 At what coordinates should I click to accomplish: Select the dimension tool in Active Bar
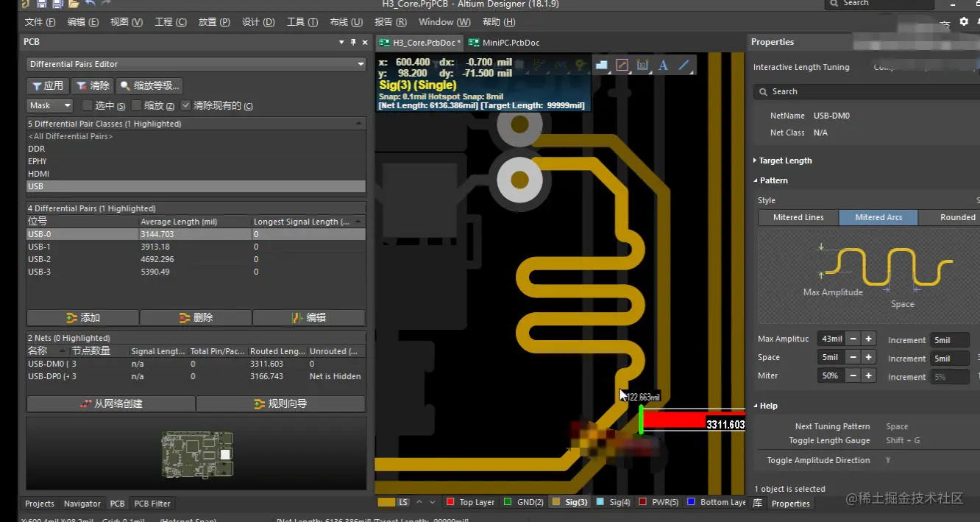pos(642,66)
